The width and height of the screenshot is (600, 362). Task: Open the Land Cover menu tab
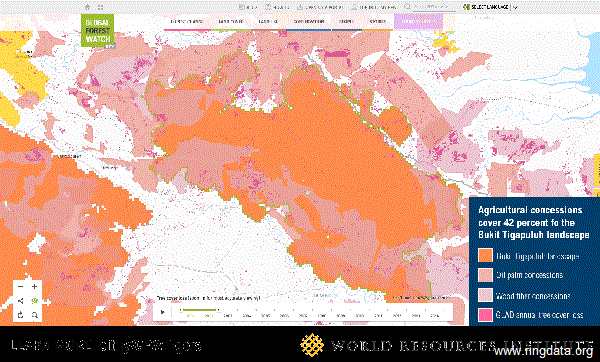click(x=231, y=22)
